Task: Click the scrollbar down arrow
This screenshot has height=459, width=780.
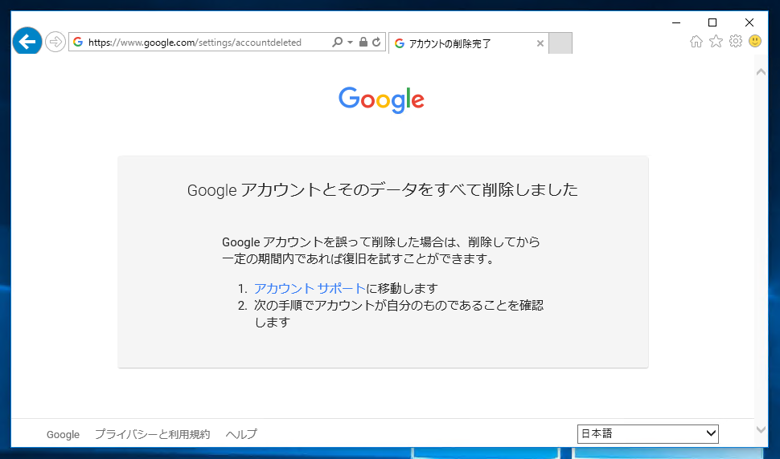Action: click(761, 430)
